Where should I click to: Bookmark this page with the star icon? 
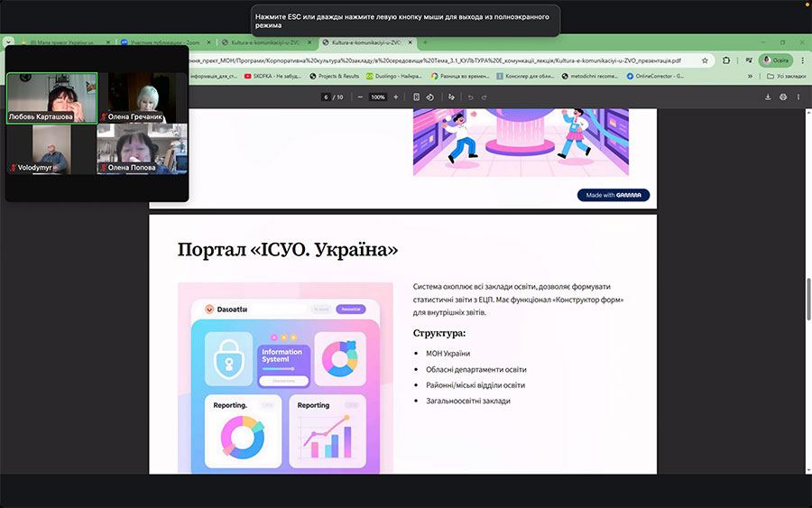point(705,60)
